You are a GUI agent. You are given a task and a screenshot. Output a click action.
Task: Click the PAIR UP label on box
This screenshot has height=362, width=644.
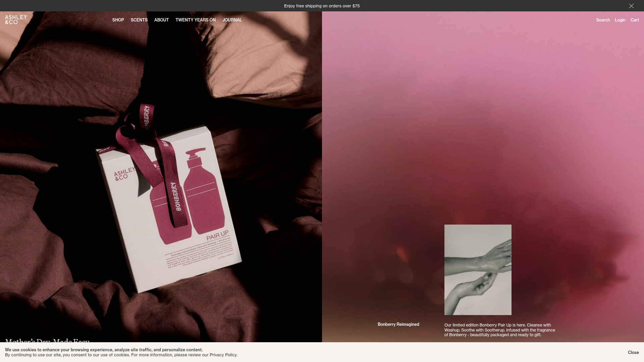(217, 235)
